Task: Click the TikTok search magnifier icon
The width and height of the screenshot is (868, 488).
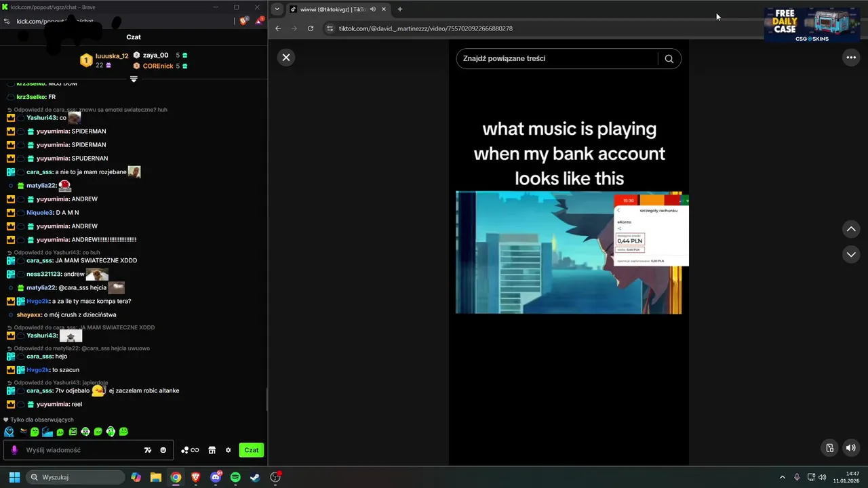Action: [669, 58]
